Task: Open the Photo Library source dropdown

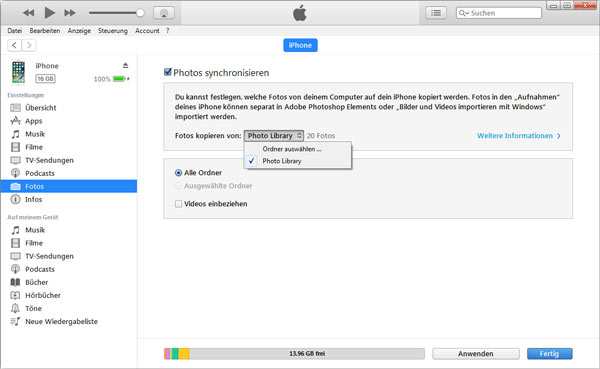Action: point(274,136)
